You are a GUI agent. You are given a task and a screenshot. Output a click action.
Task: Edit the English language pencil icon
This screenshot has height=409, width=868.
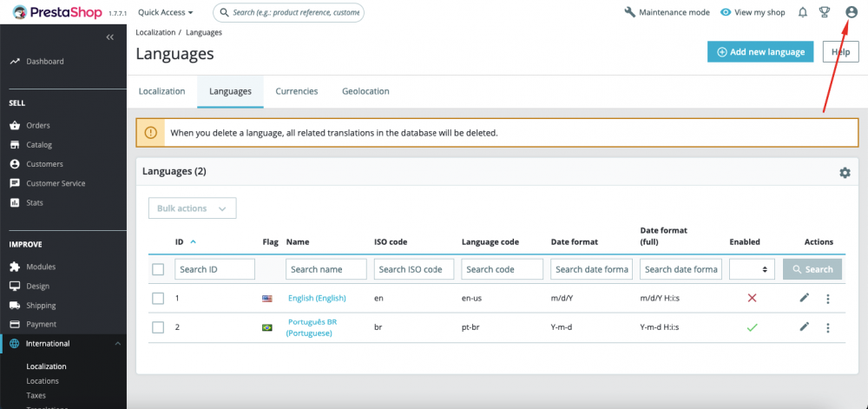[x=805, y=298]
